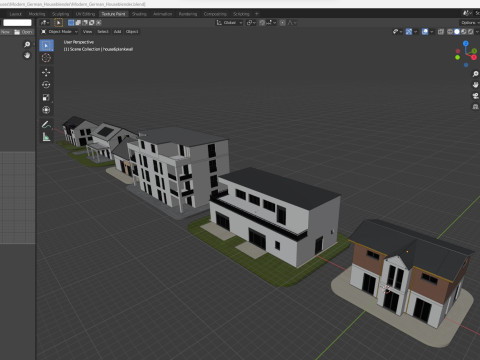Open the Object menu

132,32
